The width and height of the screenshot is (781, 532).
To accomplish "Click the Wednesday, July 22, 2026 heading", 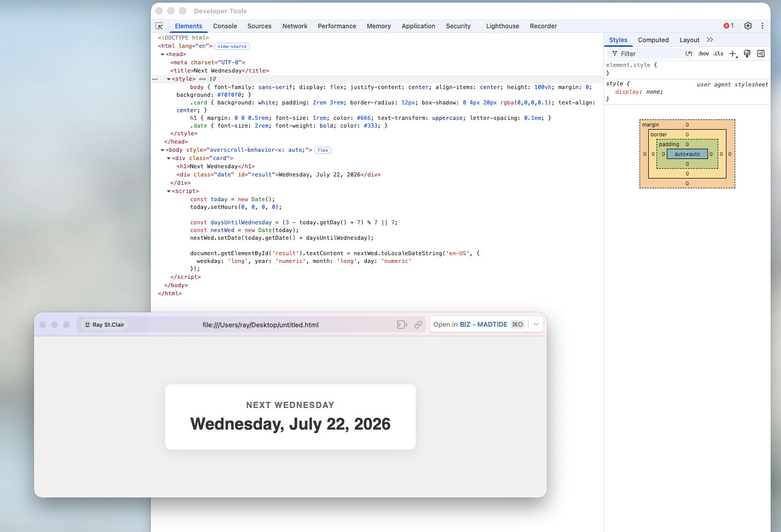I will point(290,424).
